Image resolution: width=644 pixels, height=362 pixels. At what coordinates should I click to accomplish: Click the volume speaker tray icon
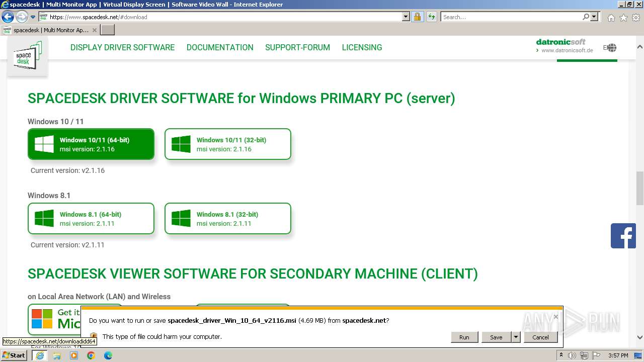coord(572,355)
